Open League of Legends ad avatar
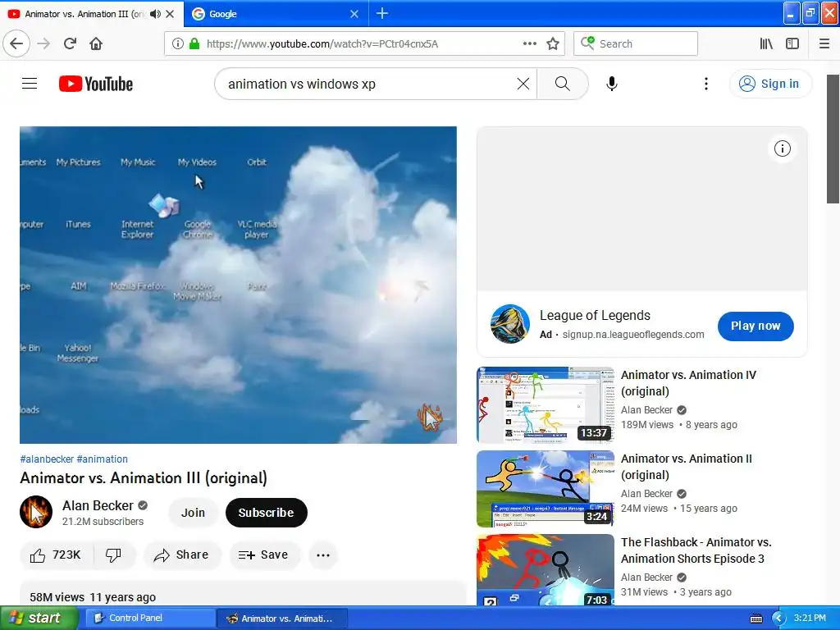Image resolution: width=840 pixels, height=630 pixels. pos(509,324)
